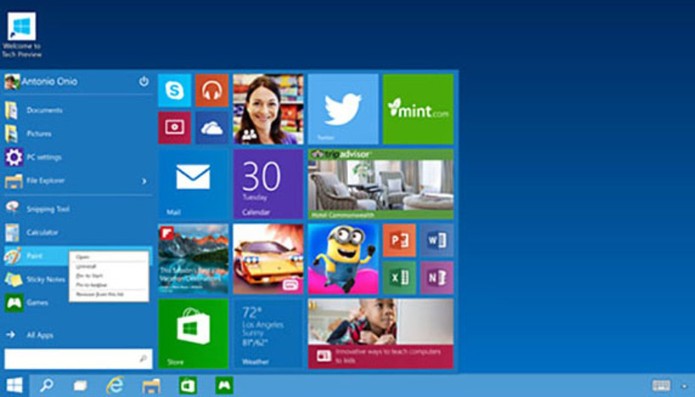Choose Open in the Paint context menu

coord(109,257)
